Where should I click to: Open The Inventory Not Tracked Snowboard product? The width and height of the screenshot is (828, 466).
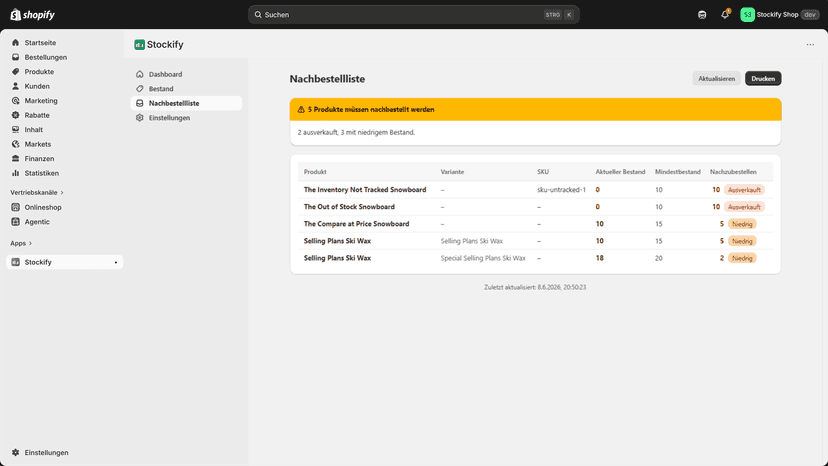[365, 190]
